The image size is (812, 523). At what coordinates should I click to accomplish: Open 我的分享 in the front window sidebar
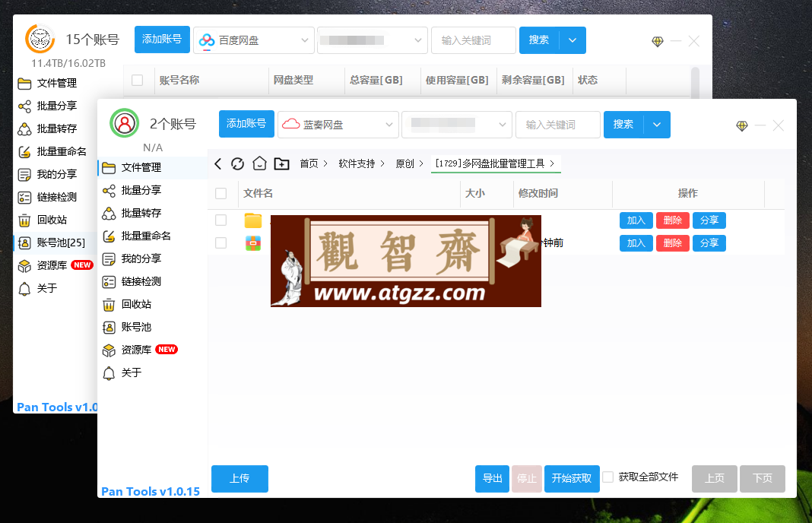[x=153, y=259]
